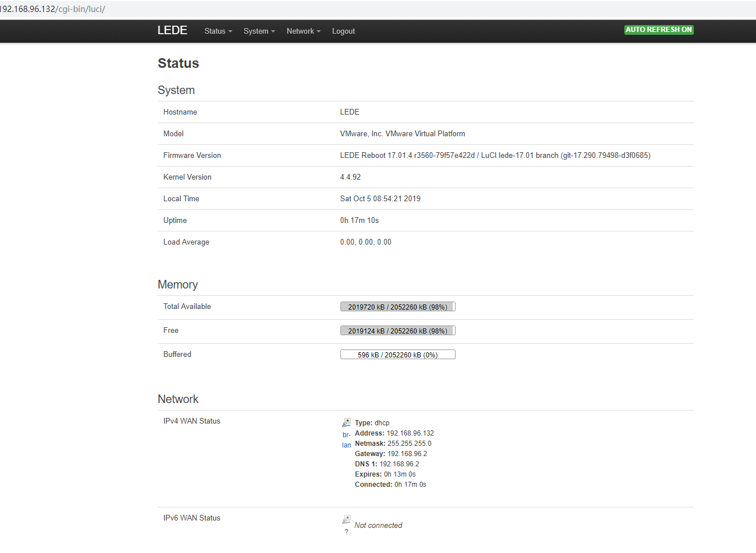Click the Hostname value LEDE

(x=349, y=112)
